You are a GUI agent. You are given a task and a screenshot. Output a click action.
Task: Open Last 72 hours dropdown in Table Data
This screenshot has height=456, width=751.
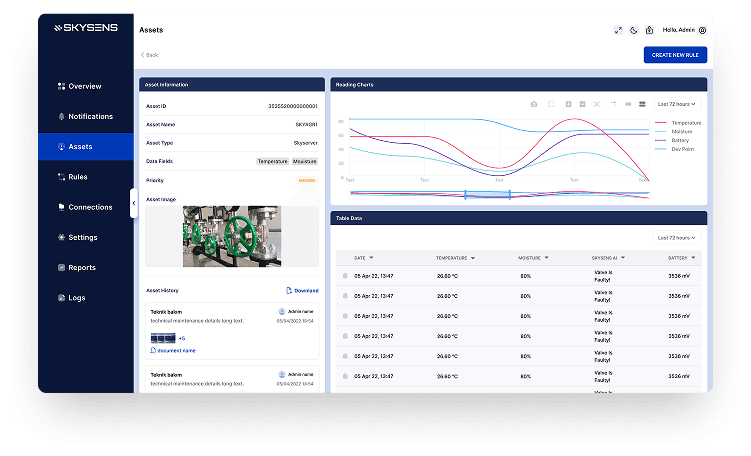tap(676, 238)
